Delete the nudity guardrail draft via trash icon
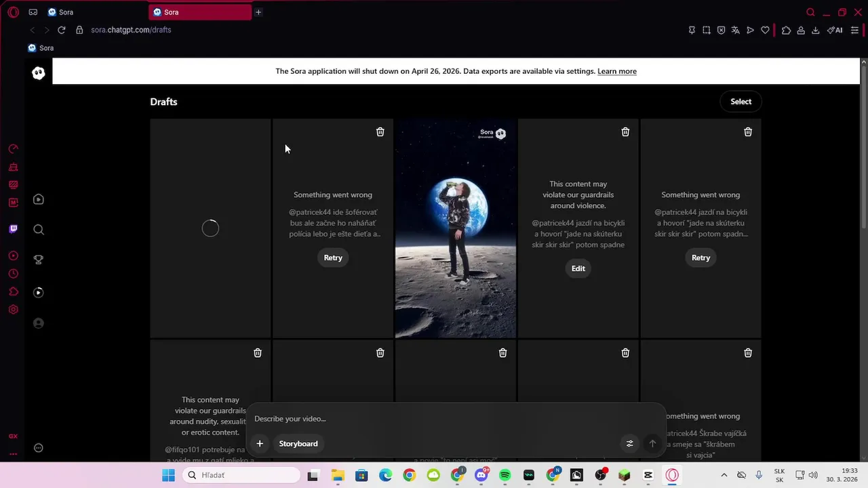This screenshot has height=488, width=868. click(x=258, y=352)
